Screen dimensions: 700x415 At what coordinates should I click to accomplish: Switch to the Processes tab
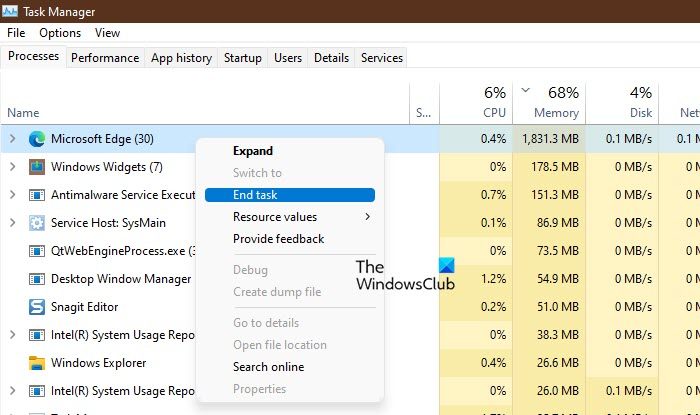[33, 56]
